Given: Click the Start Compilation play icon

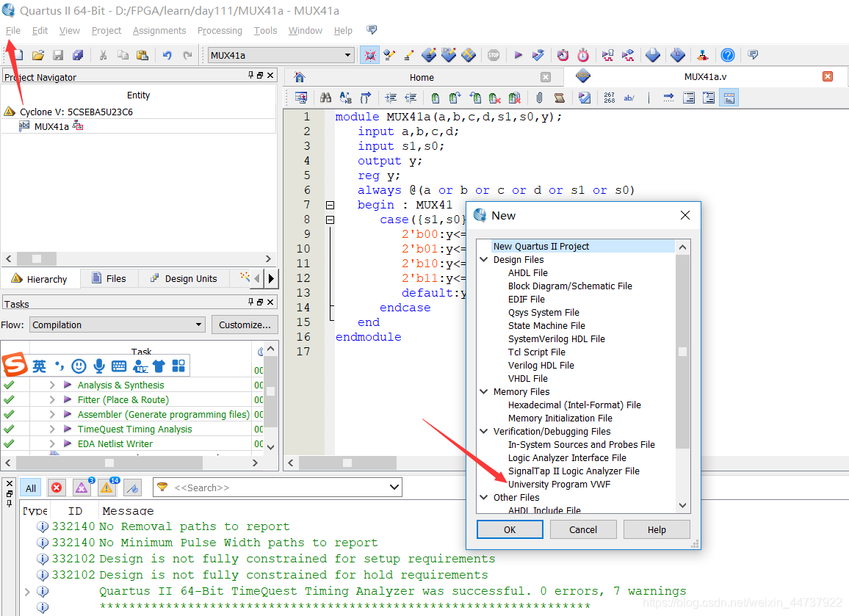Looking at the screenshot, I should [x=519, y=55].
